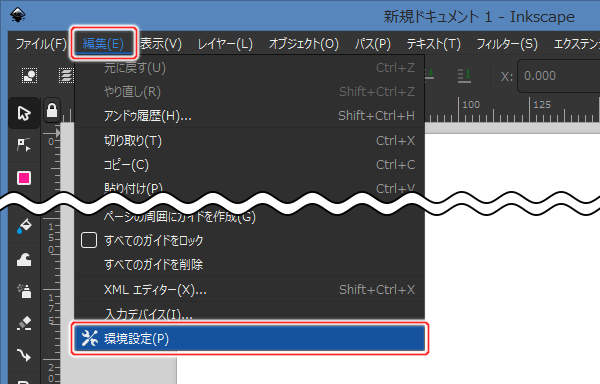Image resolution: width=600 pixels, height=384 pixels.
Task: Open the パス(P) menu
Action: tap(372, 44)
